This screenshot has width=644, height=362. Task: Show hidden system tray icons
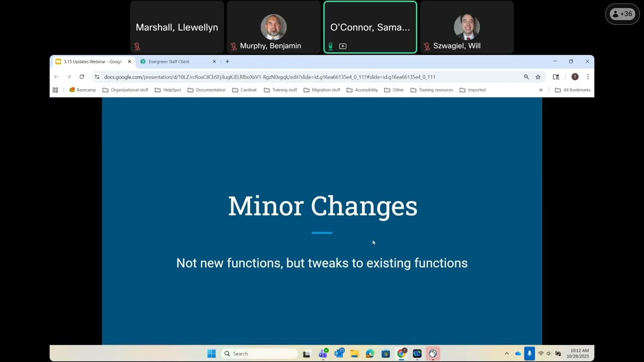click(507, 353)
